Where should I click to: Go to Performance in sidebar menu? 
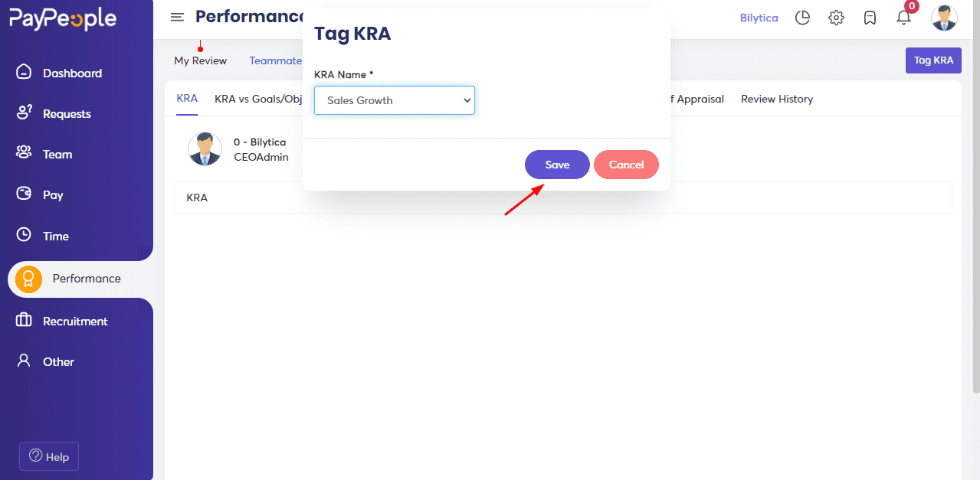[87, 279]
